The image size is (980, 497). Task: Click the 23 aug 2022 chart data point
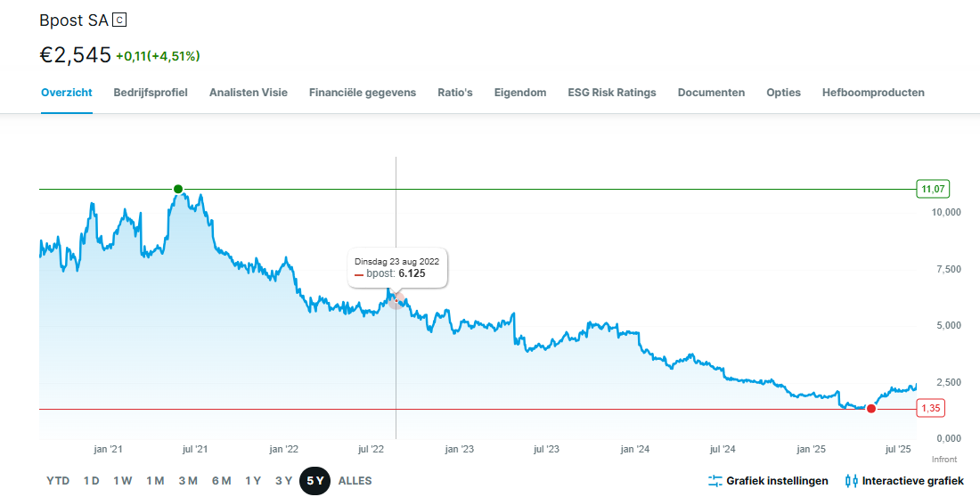tap(396, 300)
